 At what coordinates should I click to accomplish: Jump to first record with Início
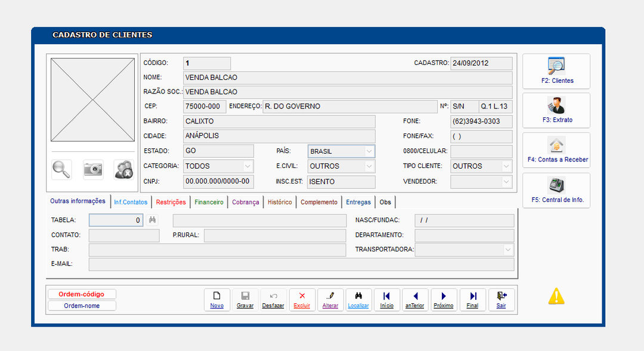click(387, 300)
